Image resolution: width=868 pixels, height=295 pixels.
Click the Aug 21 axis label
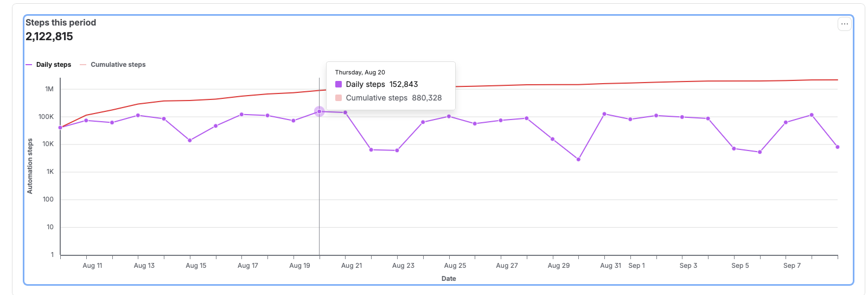point(352,266)
